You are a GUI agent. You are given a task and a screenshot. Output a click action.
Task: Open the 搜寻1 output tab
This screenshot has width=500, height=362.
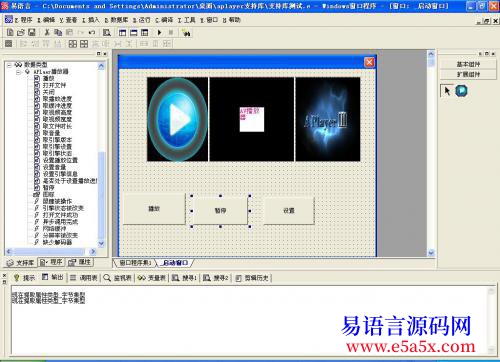[x=184, y=278]
